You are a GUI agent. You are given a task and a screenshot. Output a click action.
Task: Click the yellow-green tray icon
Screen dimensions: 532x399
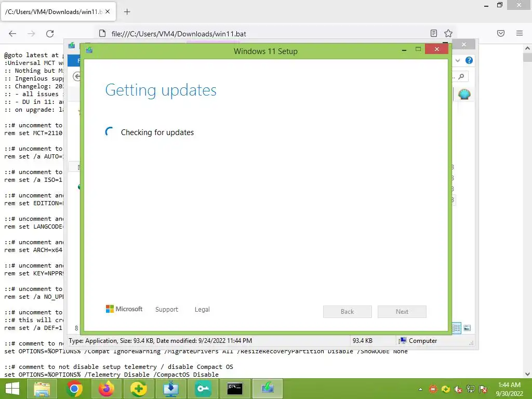click(445, 389)
